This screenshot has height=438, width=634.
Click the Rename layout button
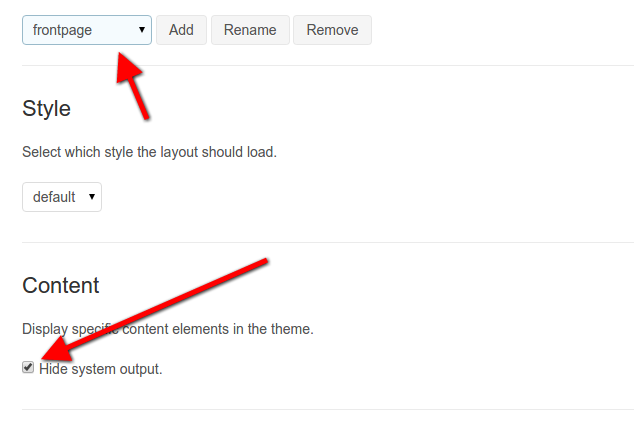coord(250,30)
